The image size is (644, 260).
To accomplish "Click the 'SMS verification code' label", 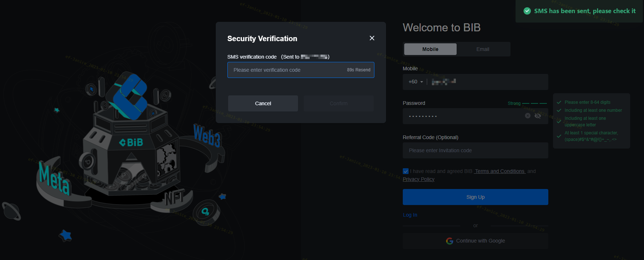I will [x=252, y=57].
